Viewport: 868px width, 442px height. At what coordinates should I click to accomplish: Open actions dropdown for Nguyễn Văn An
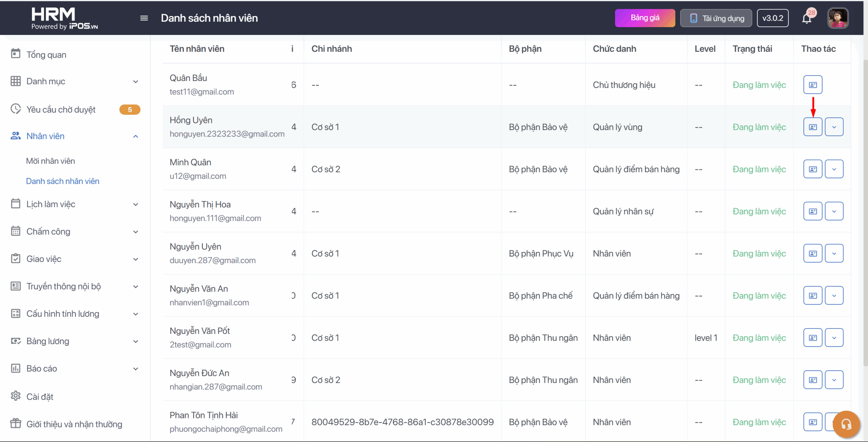[x=834, y=296]
